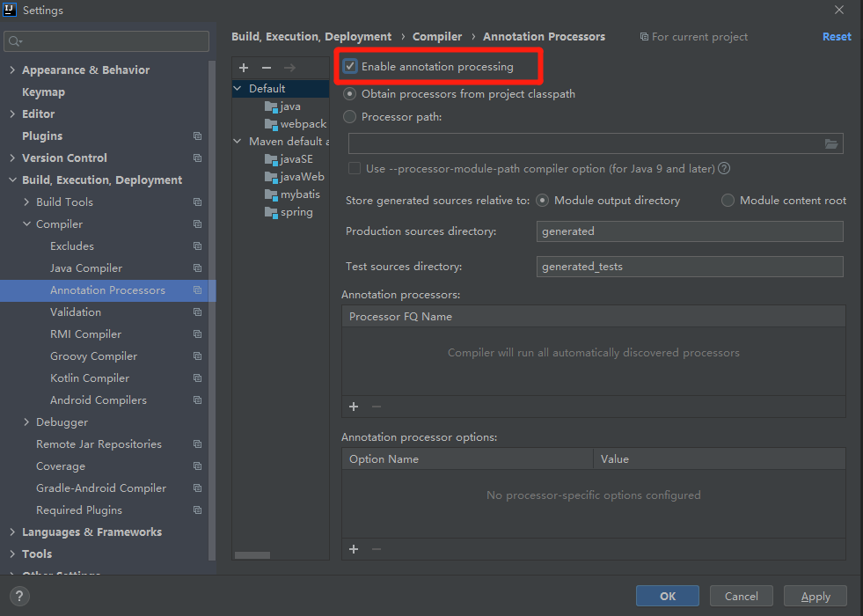Image resolution: width=863 pixels, height=616 pixels.
Task: Select the webpack module folder icon
Action: pos(271,124)
